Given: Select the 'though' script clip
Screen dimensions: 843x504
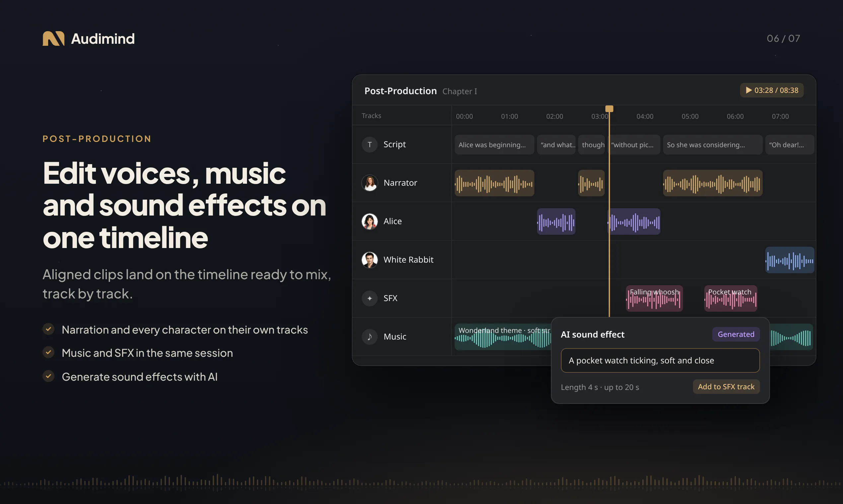Looking at the screenshot, I should (x=591, y=145).
